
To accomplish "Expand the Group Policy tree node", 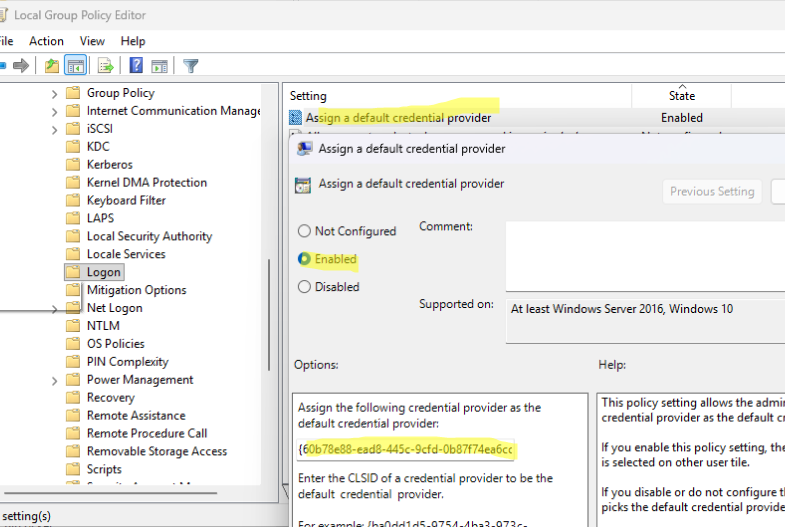I will [55, 94].
